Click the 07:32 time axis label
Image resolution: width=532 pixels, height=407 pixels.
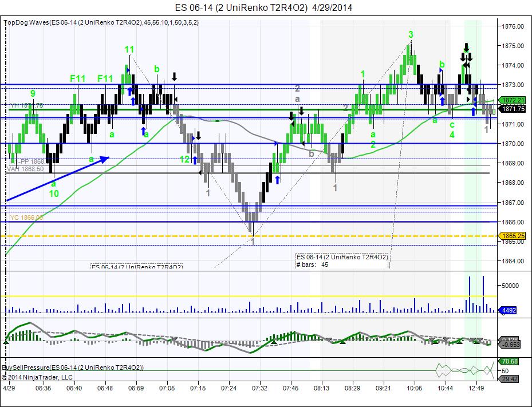click(x=259, y=388)
